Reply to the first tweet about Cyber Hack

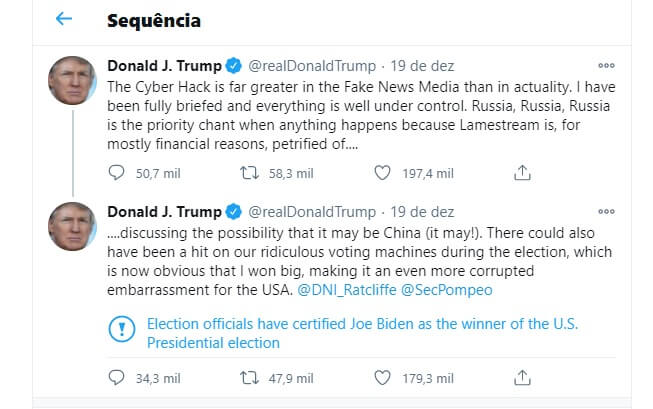pos(117,173)
